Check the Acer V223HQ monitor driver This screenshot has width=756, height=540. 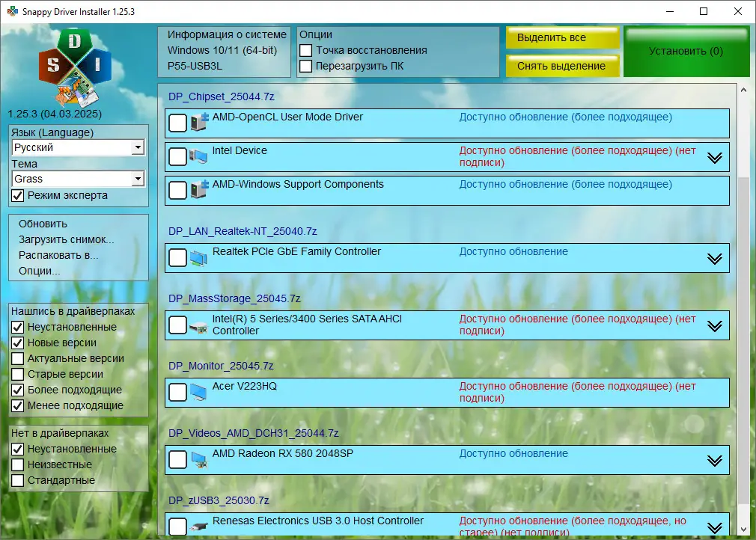(x=177, y=392)
